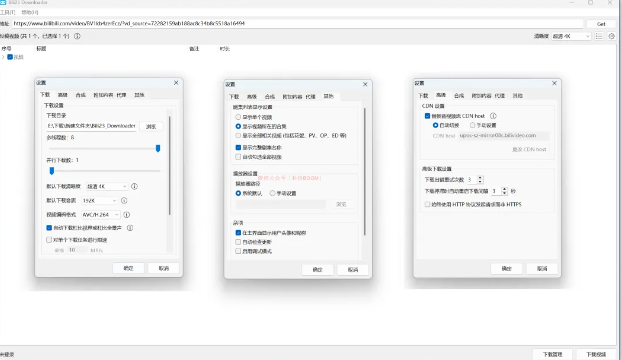Click the info icon beside the video count
The image size is (622, 360).
click(x=77, y=36)
